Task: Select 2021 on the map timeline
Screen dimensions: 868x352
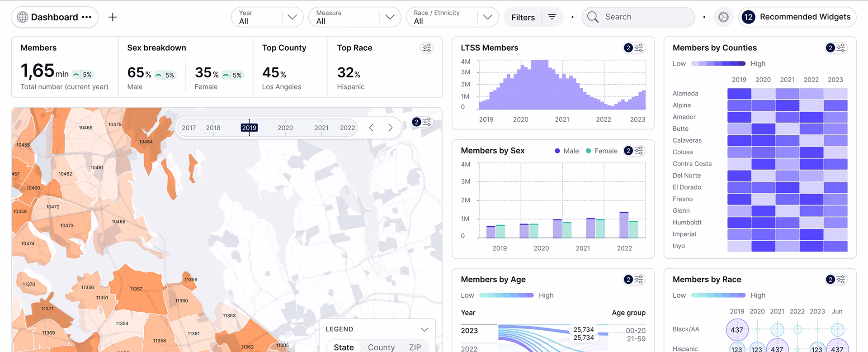Action: tap(321, 128)
